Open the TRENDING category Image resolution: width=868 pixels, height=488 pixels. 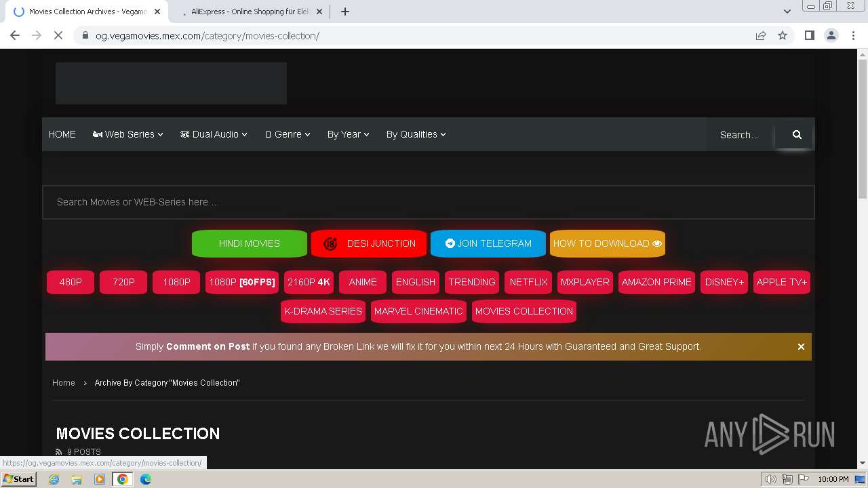472,282
